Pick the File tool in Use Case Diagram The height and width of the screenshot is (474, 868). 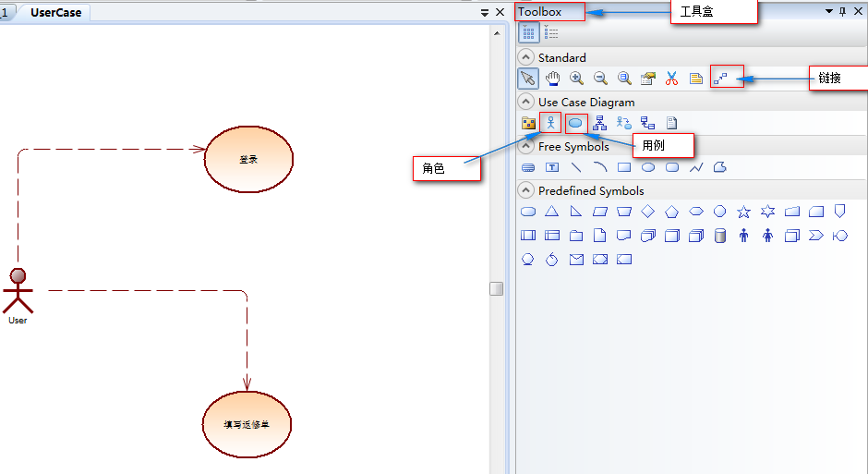pos(671,122)
